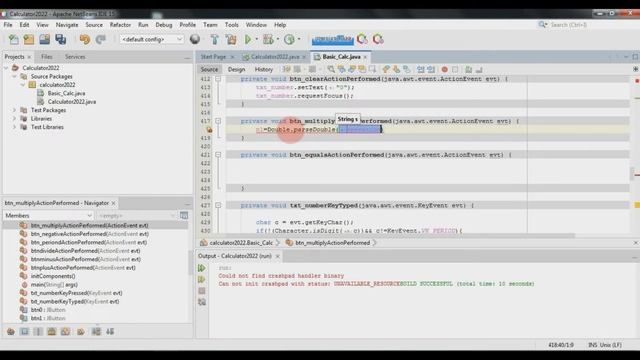Toggle show inherited members icon in Navigator footer
This screenshot has width=640, height=360.
11,331
